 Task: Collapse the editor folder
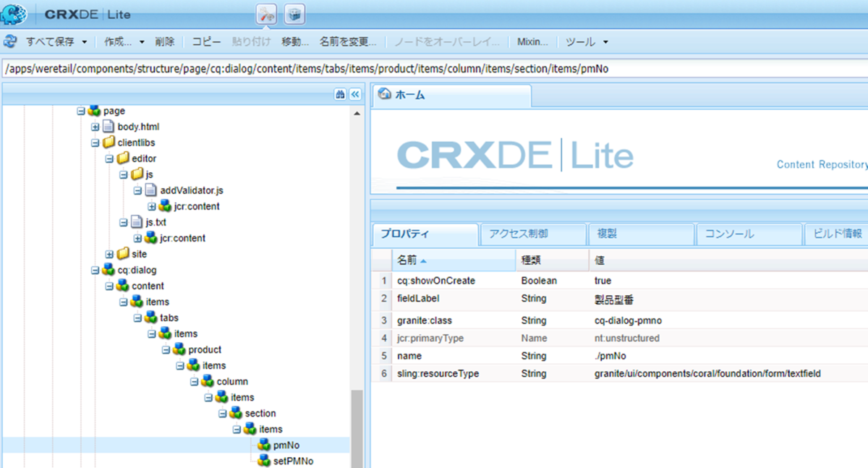click(x=109, y=159)
